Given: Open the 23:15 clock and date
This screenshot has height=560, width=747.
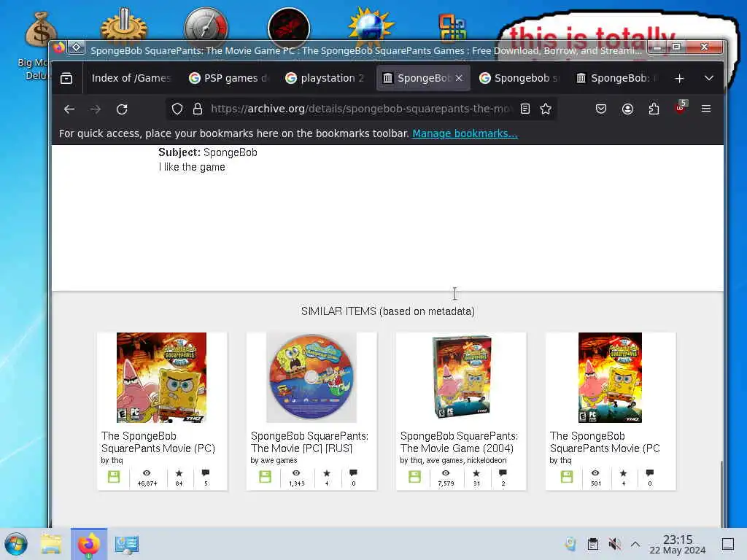Looking at the screenshot, I should click(x=678, y=544).
